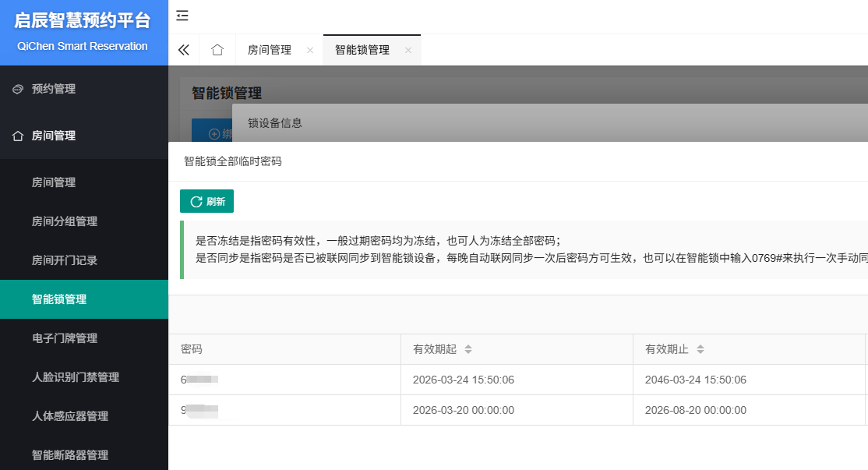Open 电子门牌管理 page
The height and width of the screenshot is (470, 868).
[x=65, y=338]
